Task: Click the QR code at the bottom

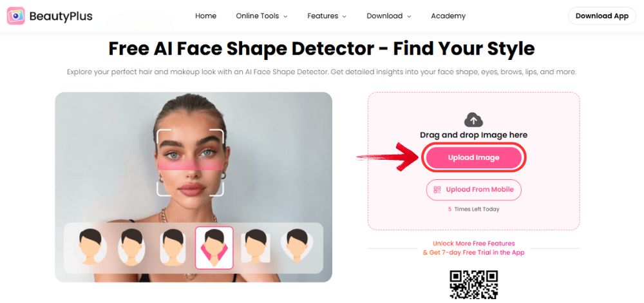Action: tap(473, 284)
